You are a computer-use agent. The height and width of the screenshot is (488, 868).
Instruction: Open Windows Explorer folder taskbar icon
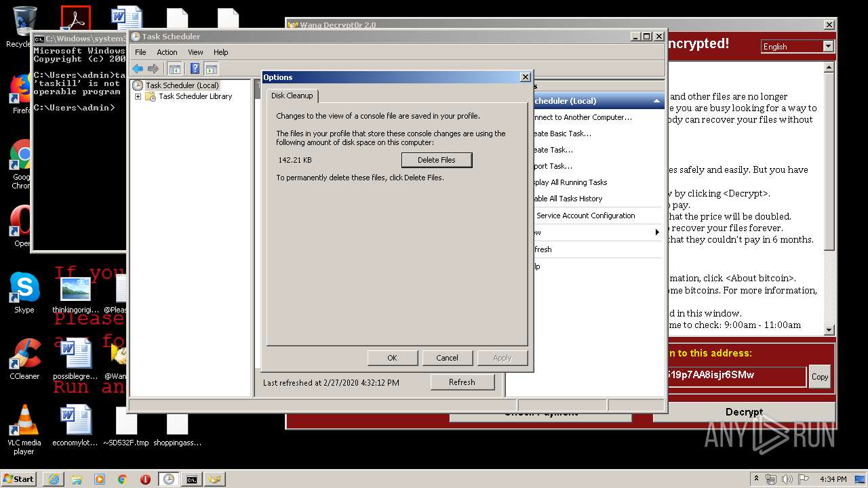coord(77,479)
